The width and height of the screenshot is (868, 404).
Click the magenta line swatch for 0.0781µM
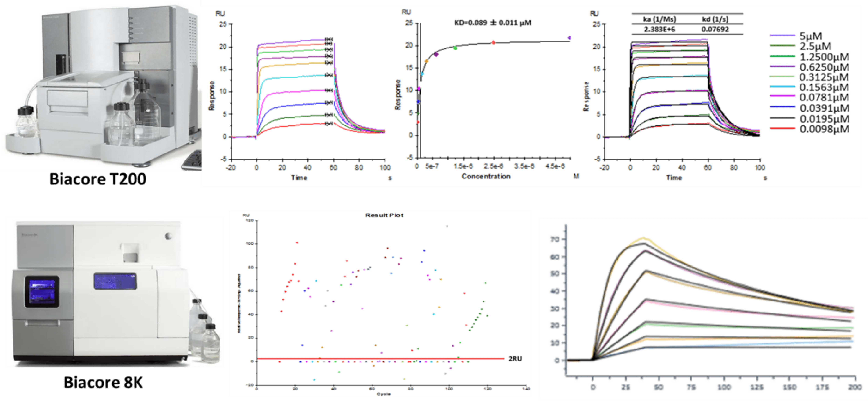click(782, 96)
